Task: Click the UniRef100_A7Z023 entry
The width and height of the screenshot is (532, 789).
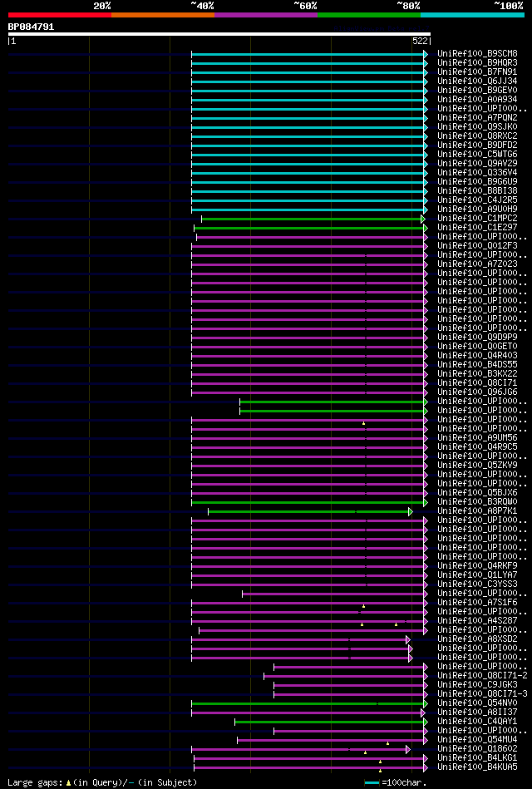Action: point(477,264)
